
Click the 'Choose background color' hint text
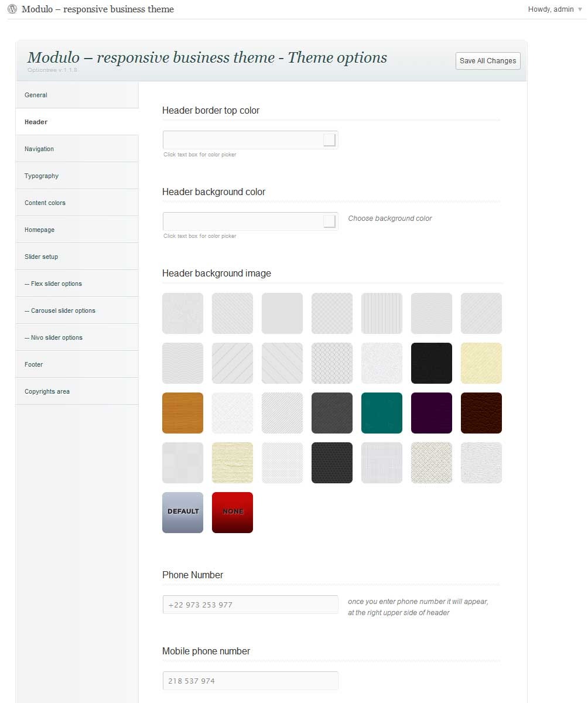tap(390, 219)
